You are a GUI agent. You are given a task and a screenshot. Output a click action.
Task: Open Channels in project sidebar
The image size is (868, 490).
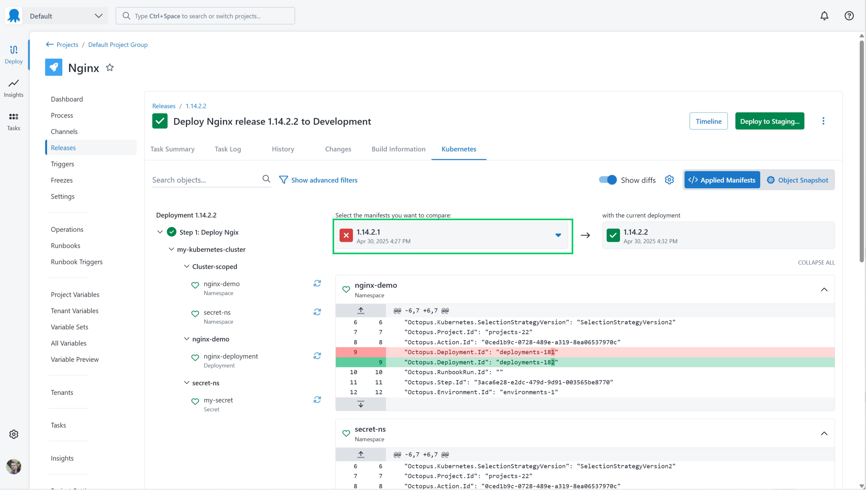64,131
